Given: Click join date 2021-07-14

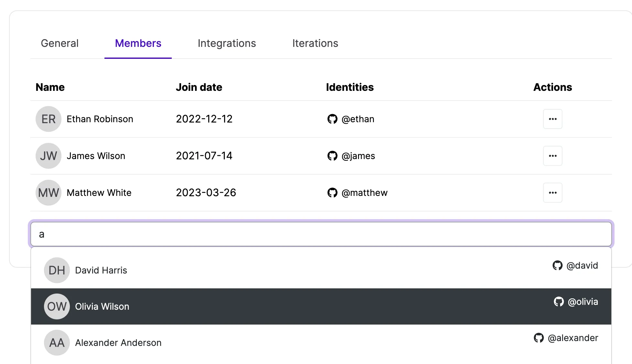Looking at the screenshot, I should [x=204, y=156].
